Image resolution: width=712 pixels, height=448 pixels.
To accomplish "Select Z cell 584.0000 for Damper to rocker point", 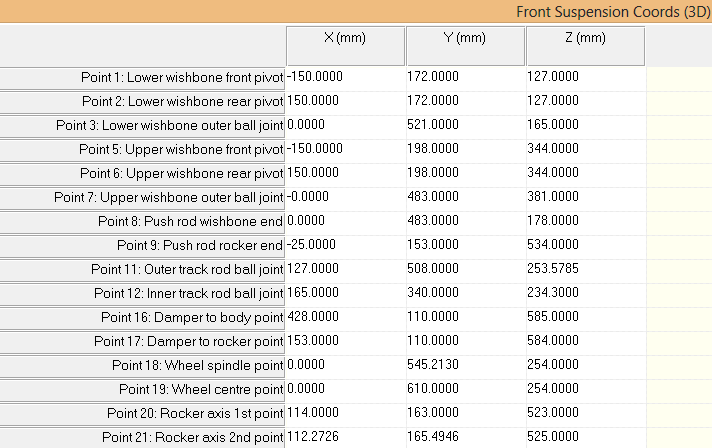I will click(584, 341).
